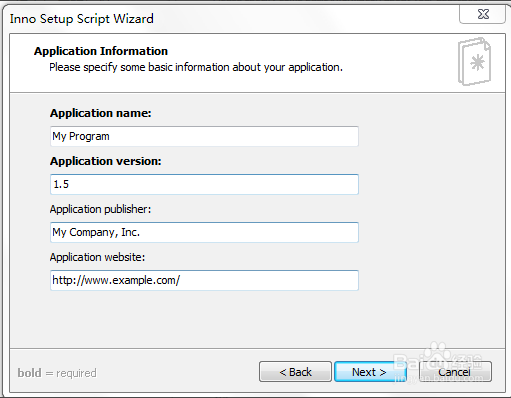
Task: Click the wizard script page icon
Action: [474, 61]
